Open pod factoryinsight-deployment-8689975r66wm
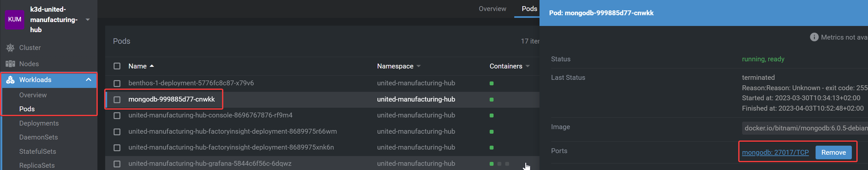 232,131
